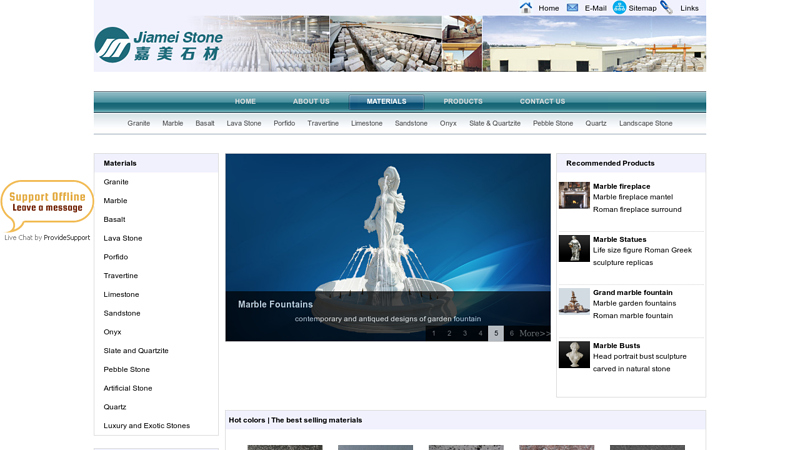This screenshot has height=450, width=800.
Task: Show slide 6 in the banner slider
Action: pyautogui.click(x=511, y=334)
